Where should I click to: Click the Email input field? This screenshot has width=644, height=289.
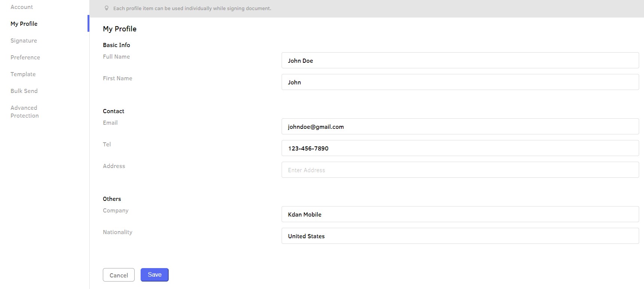(460, 127)
